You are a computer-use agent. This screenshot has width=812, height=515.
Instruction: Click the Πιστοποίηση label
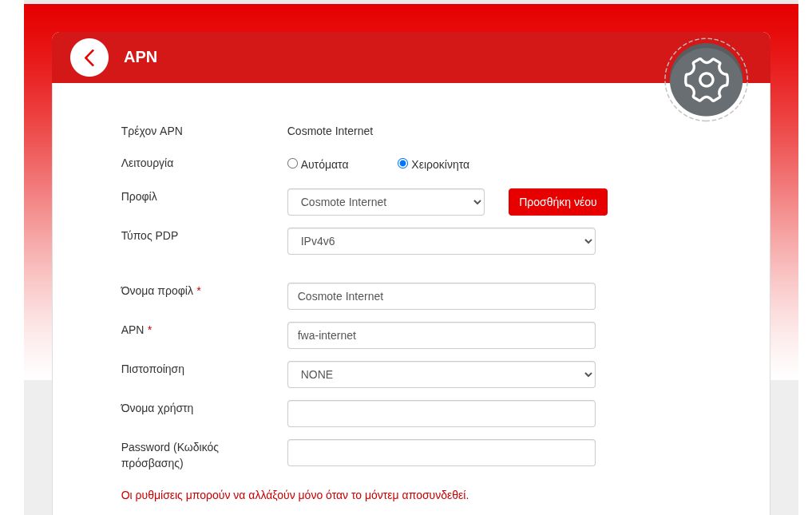pyautogui.click(x=152, y=369)
